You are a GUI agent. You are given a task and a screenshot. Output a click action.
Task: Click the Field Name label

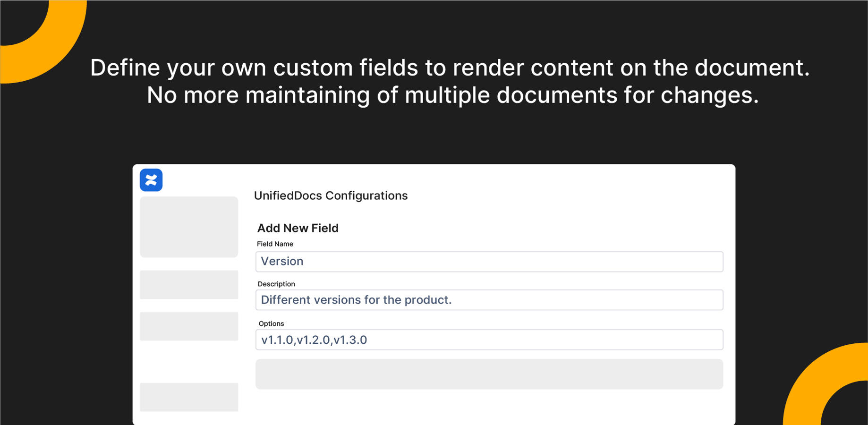275,244
